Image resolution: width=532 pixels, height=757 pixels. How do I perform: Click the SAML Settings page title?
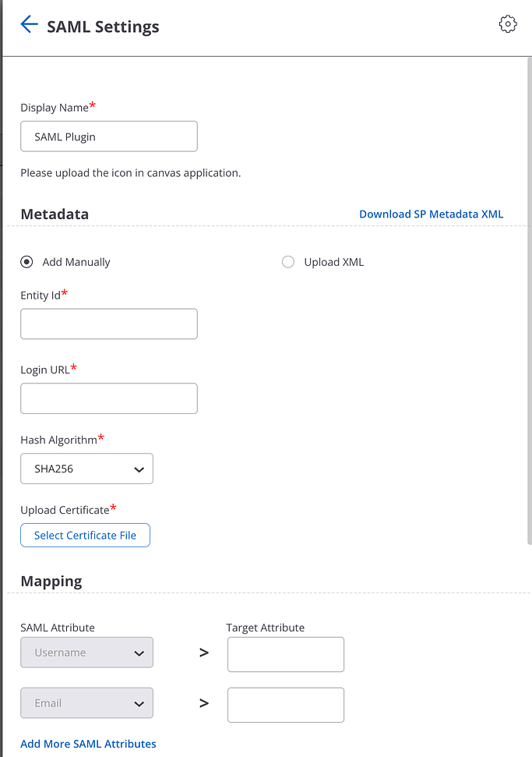click(103, 27)
